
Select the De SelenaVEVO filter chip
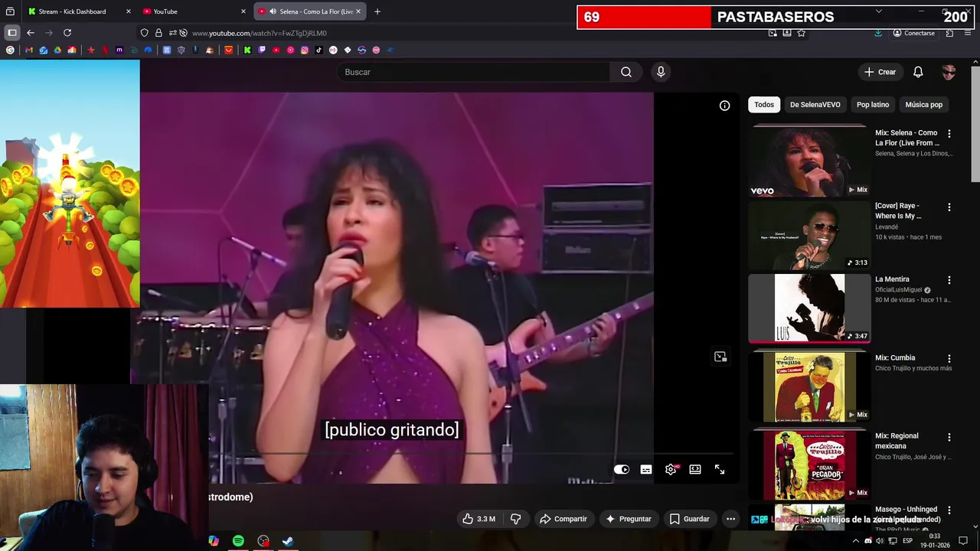pyautogui.click(x=815, y=105)
